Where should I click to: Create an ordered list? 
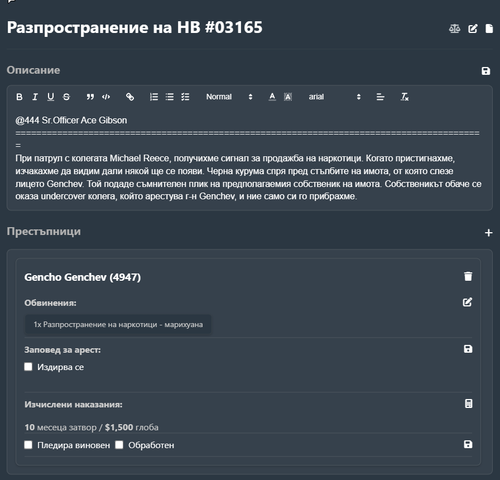[154, 97]
